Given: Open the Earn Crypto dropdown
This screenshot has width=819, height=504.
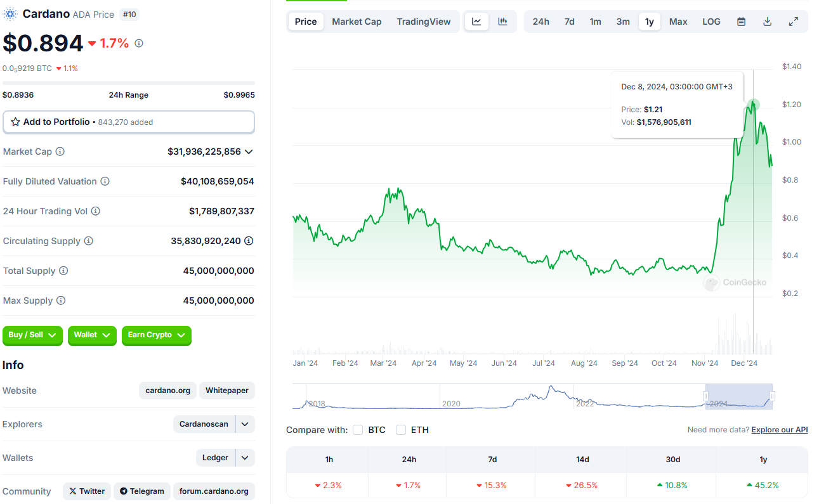Looking at the screenshot, I should pyautogui.click(x=157, y=335).
